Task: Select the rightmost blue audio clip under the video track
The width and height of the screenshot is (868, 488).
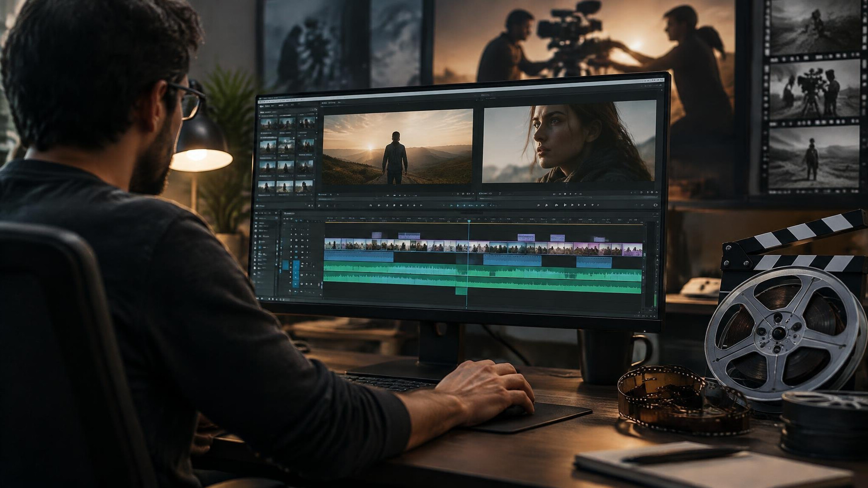Action: coord(594,262)
